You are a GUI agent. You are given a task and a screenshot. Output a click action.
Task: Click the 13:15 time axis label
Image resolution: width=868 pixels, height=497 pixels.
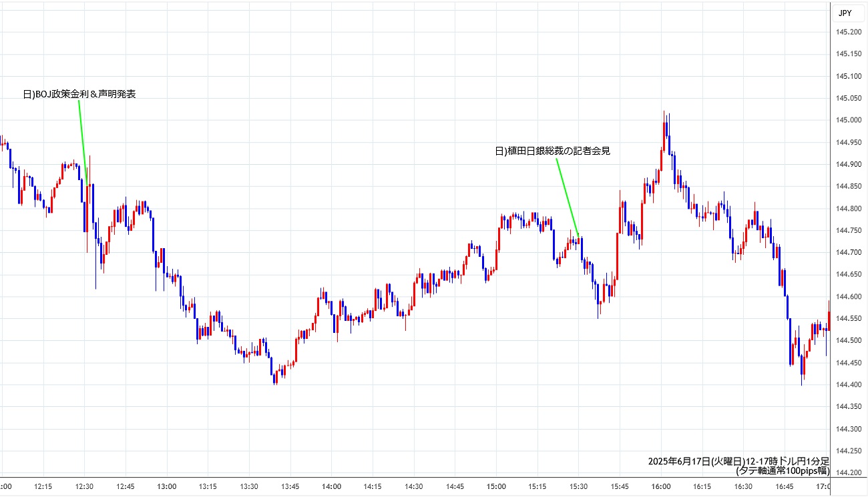pyautogui.click(x=208, y=486)
